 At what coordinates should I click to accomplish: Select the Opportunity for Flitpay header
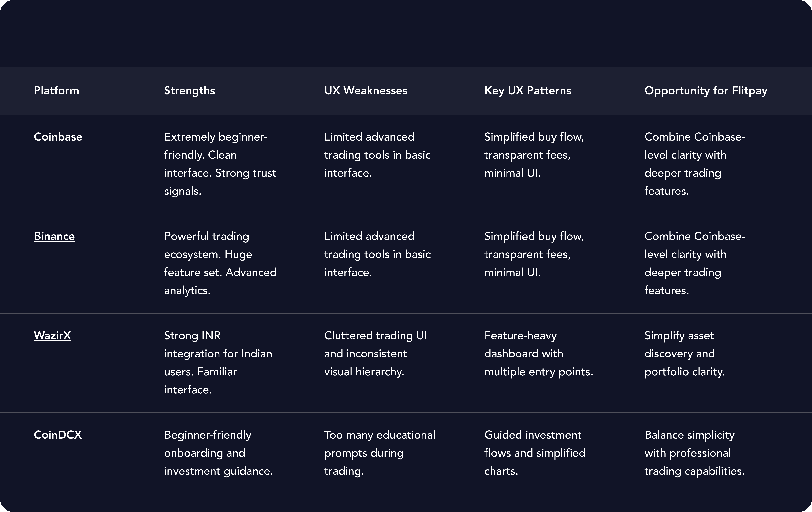click(706, 90)
